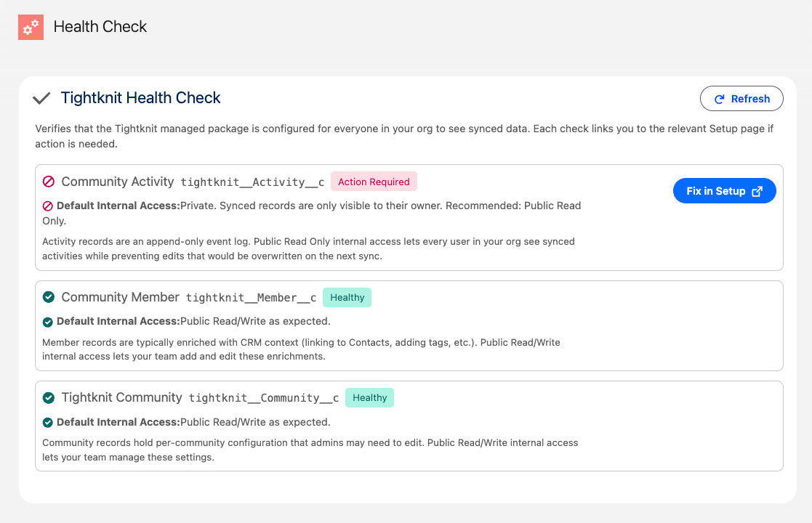Click 'Default Internal Access' label in Tightknit Community card

coord(118,422)
